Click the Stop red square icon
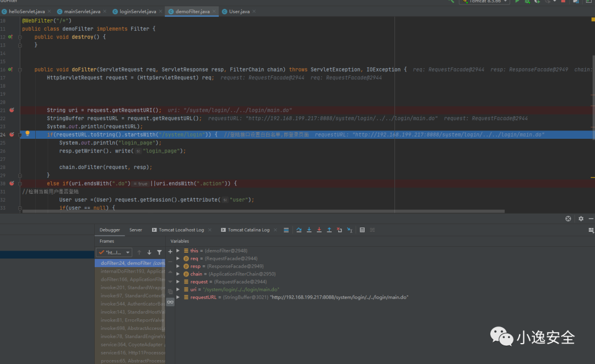This screenshot has height=364, width=595. point(563,2)
